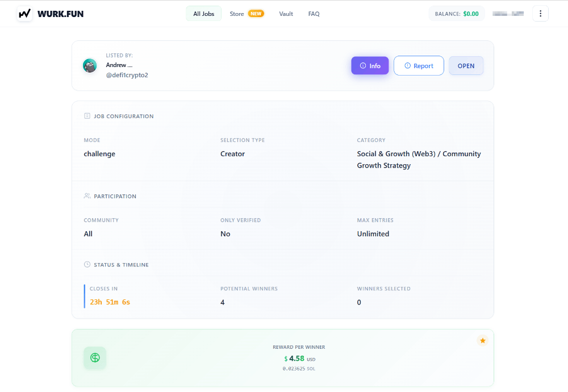Image resolution: width=568 pixels, height=392 pixels.
Task: Open the three-dot more options menu
Action: point(540,14)
